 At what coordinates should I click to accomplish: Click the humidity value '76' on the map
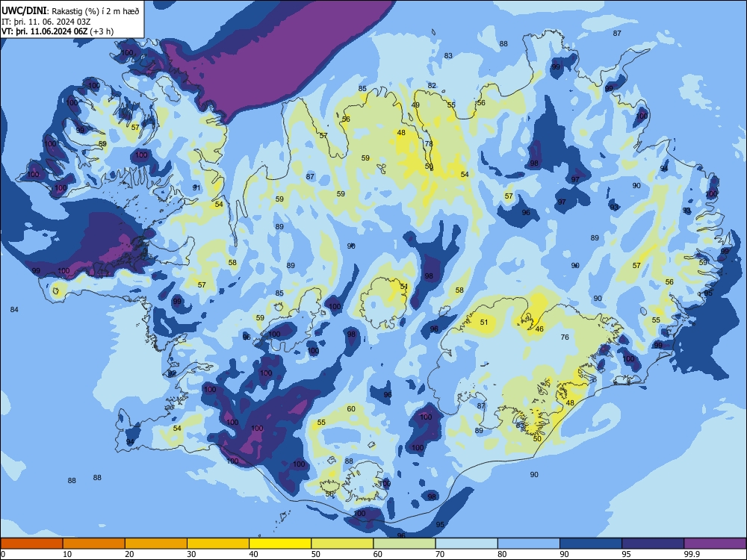pyautogui.click(x=565, y=337)
